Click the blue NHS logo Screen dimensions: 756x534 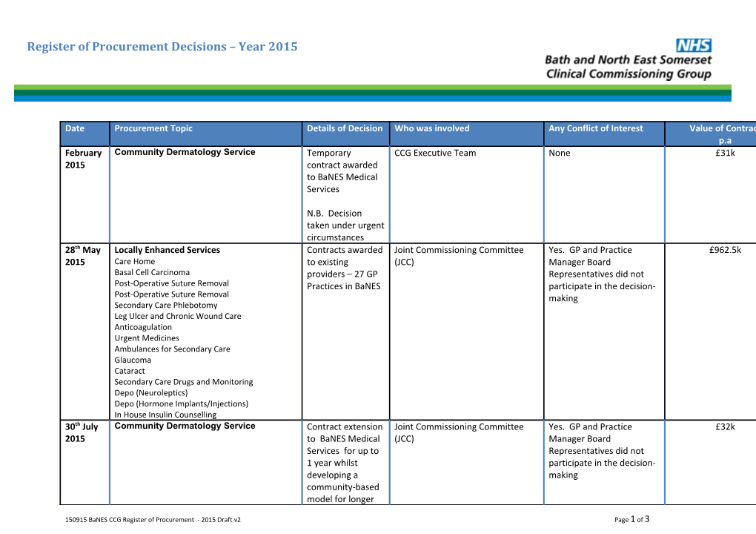[694, 44]
